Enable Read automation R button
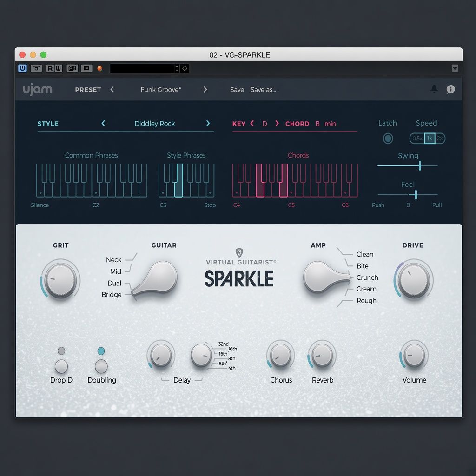 pos(50,68)
